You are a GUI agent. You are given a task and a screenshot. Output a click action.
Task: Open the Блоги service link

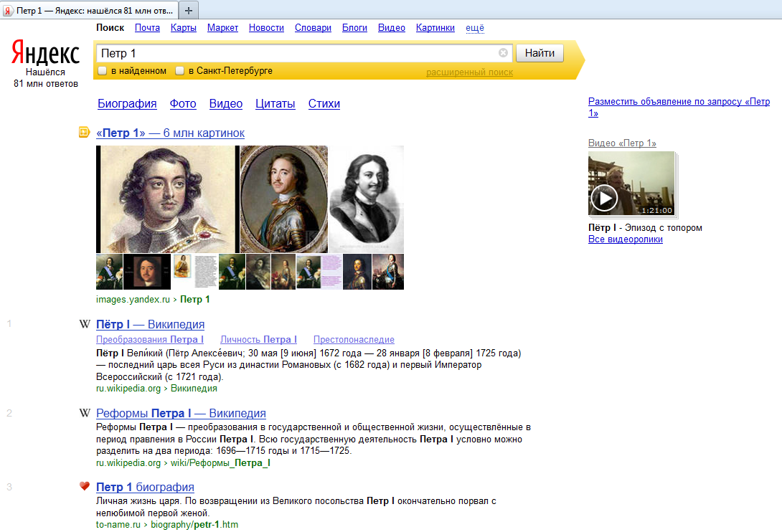click(354, 28)
